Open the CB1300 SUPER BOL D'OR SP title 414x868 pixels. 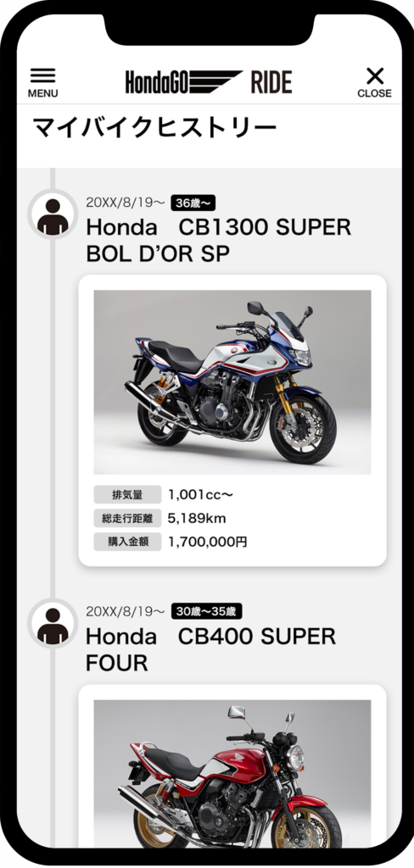pos(218,240)
